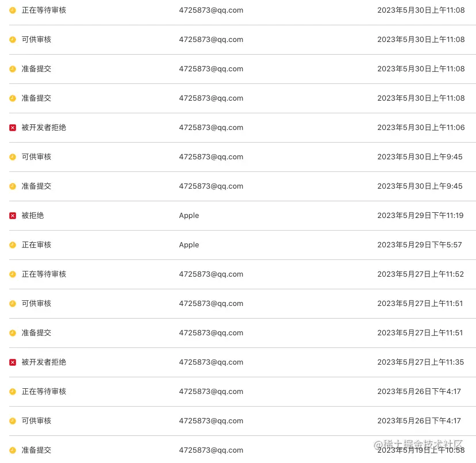Select the 可供审核 status on 5月26日
The width and height of the screenshot is (476, 463).
tap(36, 421)
